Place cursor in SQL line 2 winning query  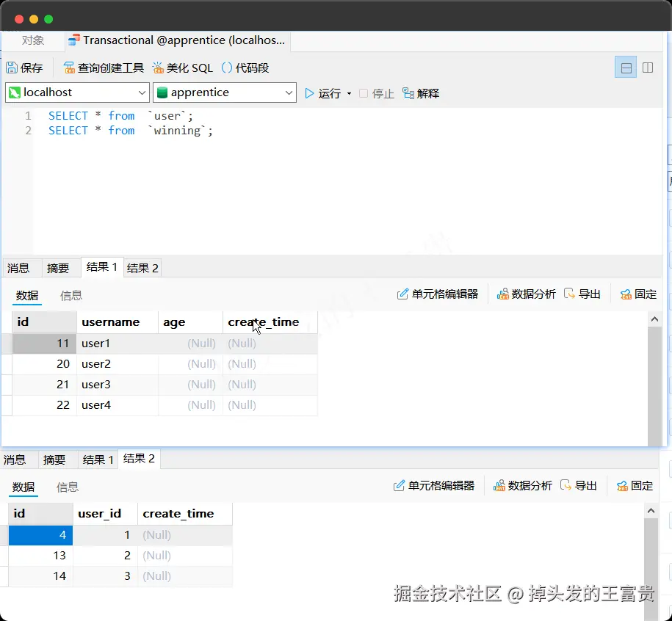point(130,131)
